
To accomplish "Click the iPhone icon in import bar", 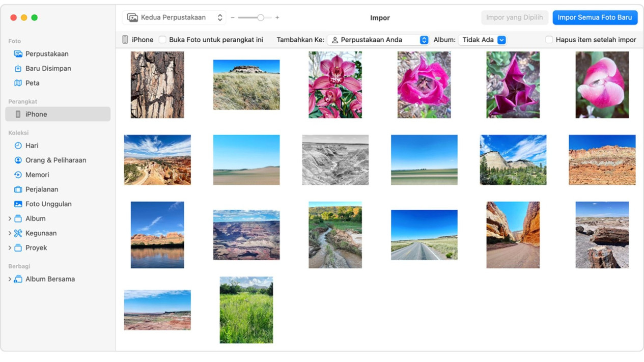I will click(125, 40).
